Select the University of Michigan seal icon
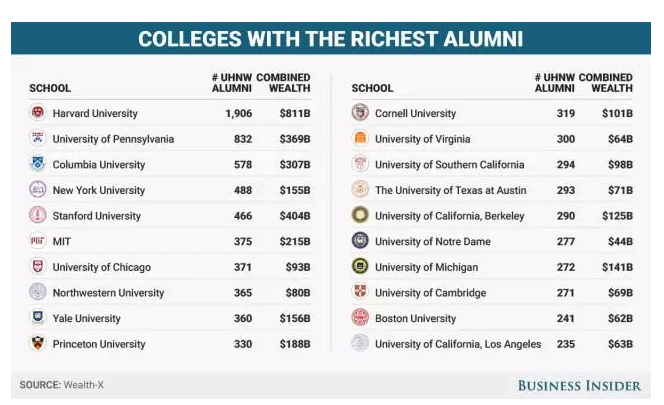The height and width of the screenshot is (405, 664). point(360,266)
